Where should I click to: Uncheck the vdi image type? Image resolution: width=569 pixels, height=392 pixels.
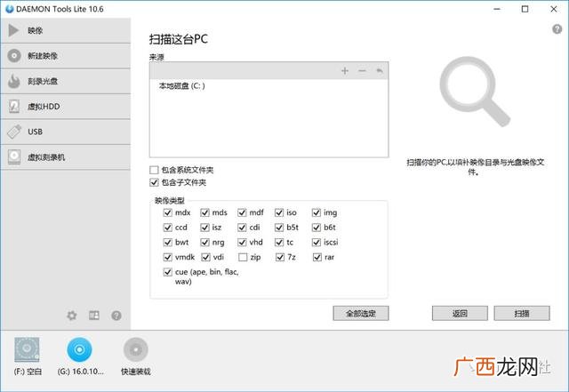pos(205,257)
